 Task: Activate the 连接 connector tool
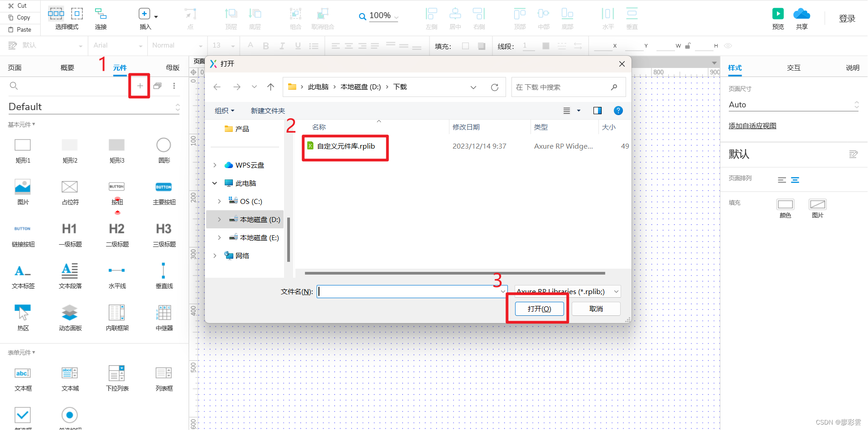click(x=100, y=14)
